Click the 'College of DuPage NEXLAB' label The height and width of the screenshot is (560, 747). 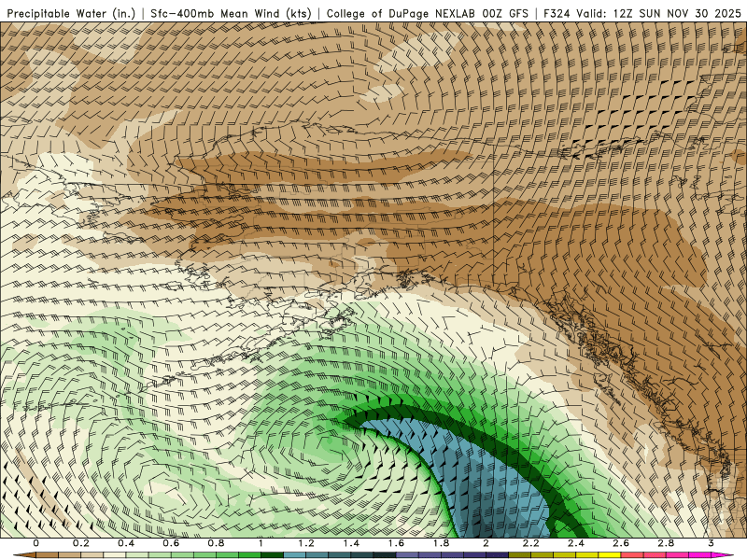tap(401, 14)
